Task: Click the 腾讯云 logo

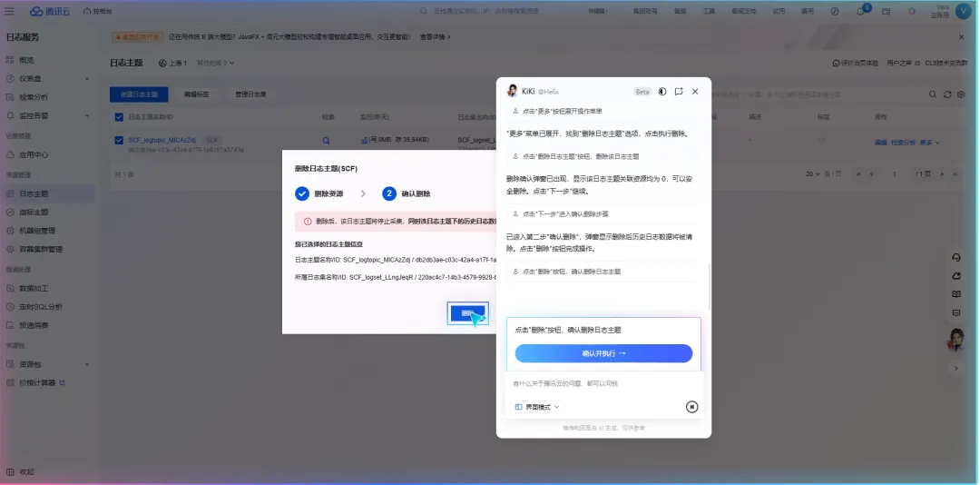Action: click(51, 11)
